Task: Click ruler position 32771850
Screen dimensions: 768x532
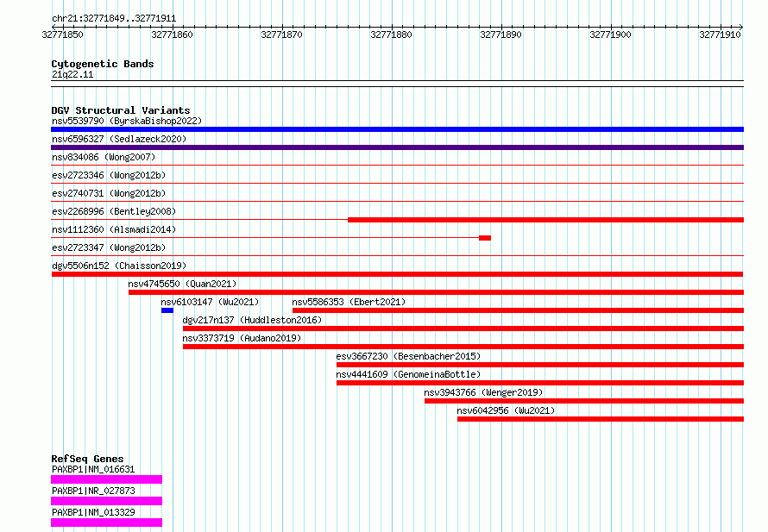Action: pos(62,34)
